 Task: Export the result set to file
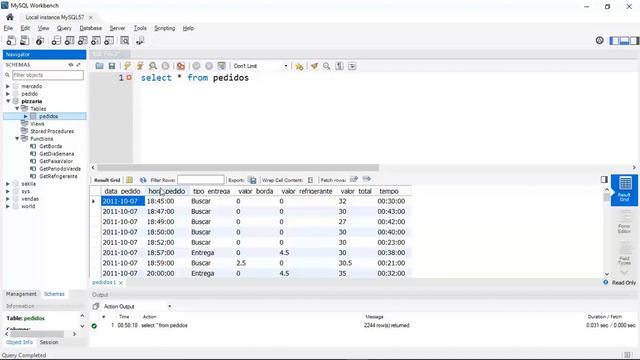[x=252, y=180]
